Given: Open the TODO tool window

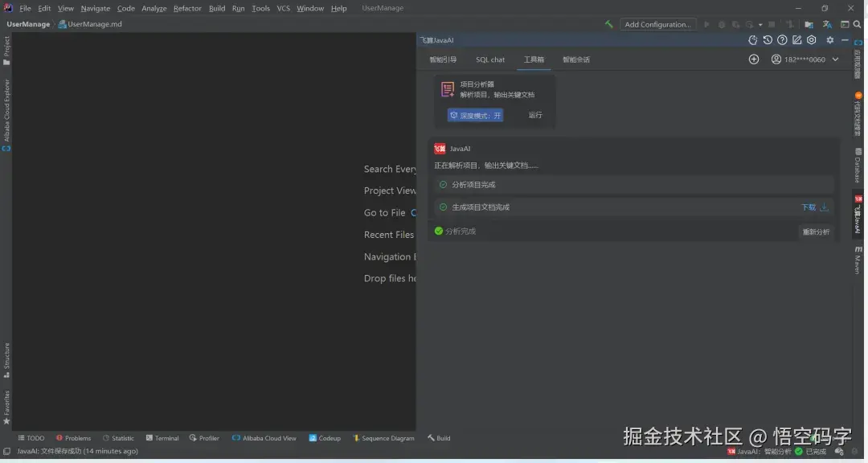Looking at the screenshot, I should [x=31, y=438].
